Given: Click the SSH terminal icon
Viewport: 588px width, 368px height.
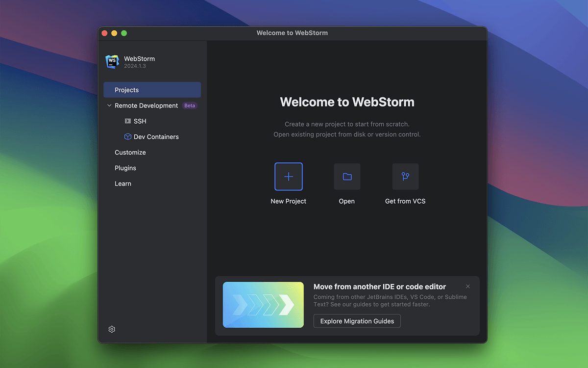Looking at the screenshot, I should [x=127, y=121].
